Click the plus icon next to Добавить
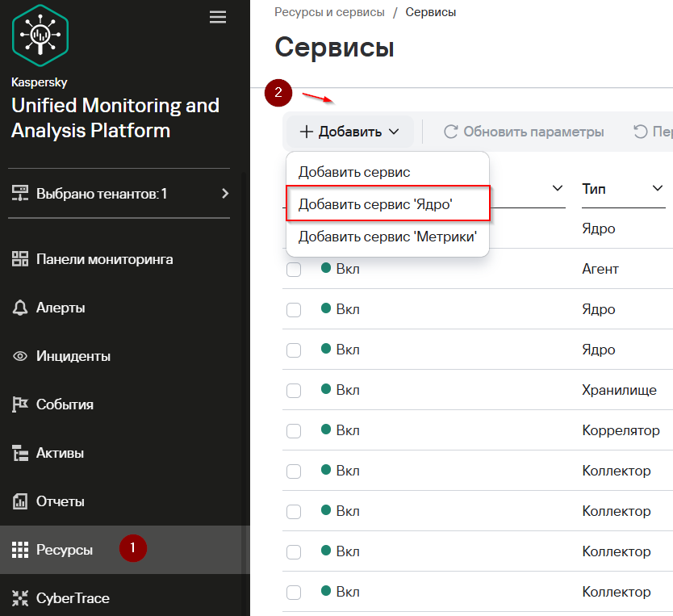This screenshot has height=616, width=673. 306,132
